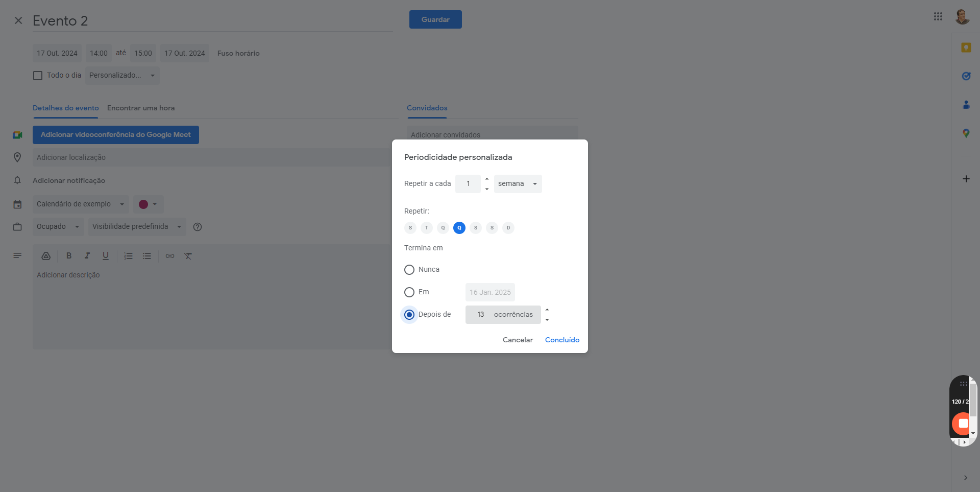Toggle the Todo o dia checkbox
Screen dimensions: 980x492
click(38, 76)
